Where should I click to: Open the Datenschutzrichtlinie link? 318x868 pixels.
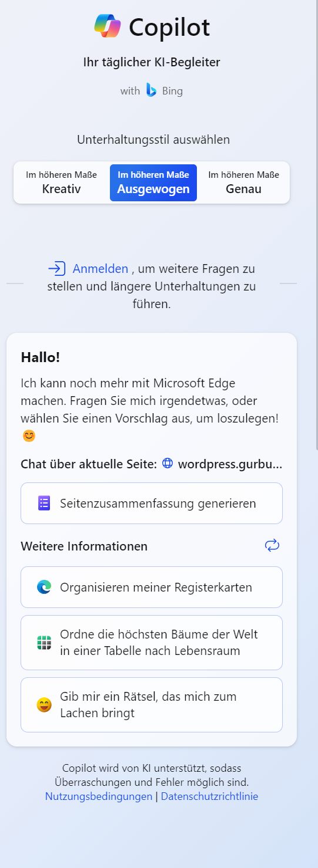(209, 796)
